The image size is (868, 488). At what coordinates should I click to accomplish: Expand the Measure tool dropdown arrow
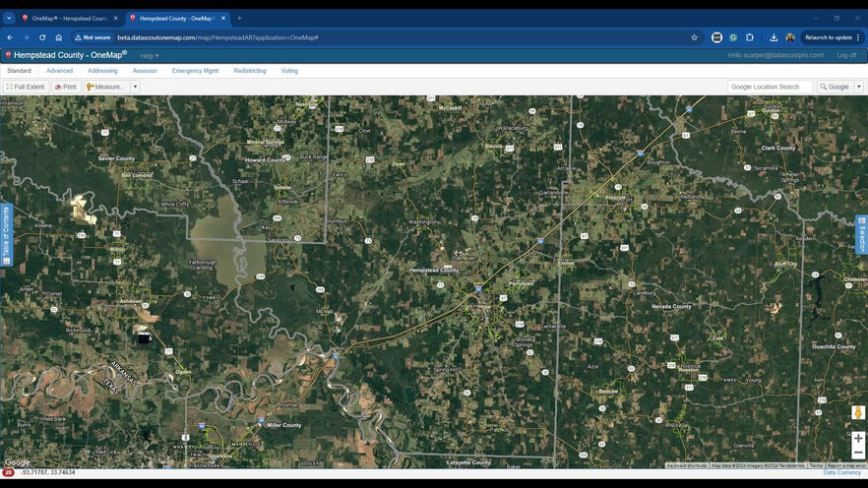coord(135,87)
